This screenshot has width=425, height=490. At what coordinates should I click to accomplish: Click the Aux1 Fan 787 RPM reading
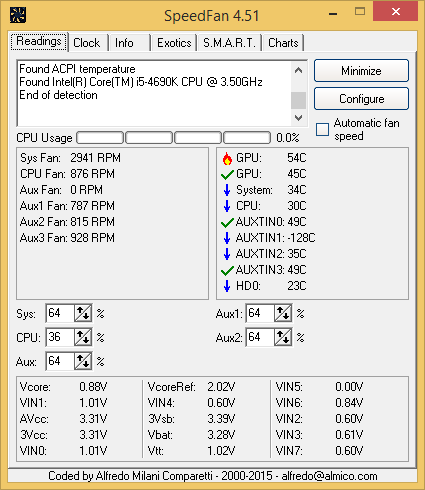click(x=67, y=206)
